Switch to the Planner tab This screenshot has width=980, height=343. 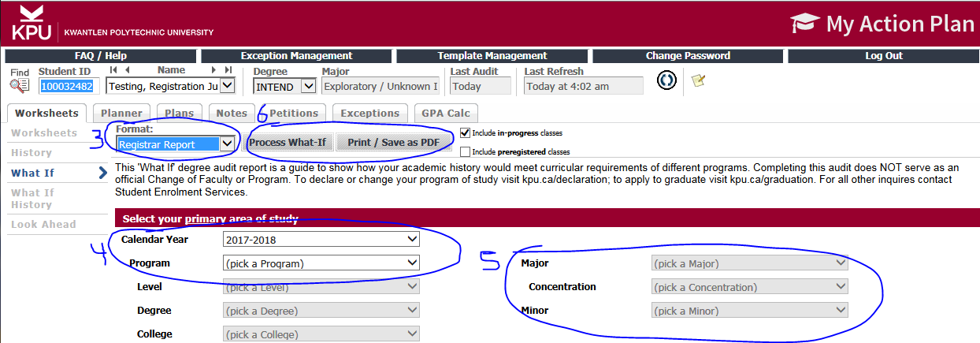click(121, 114)
